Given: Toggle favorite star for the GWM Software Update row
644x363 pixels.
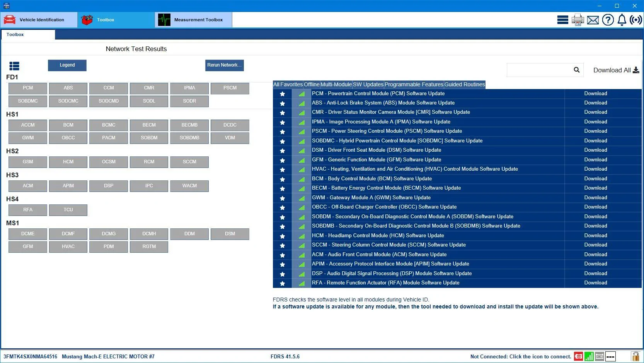Looking at the screenshot, I should pyautogui.click(x=283, y=198).
